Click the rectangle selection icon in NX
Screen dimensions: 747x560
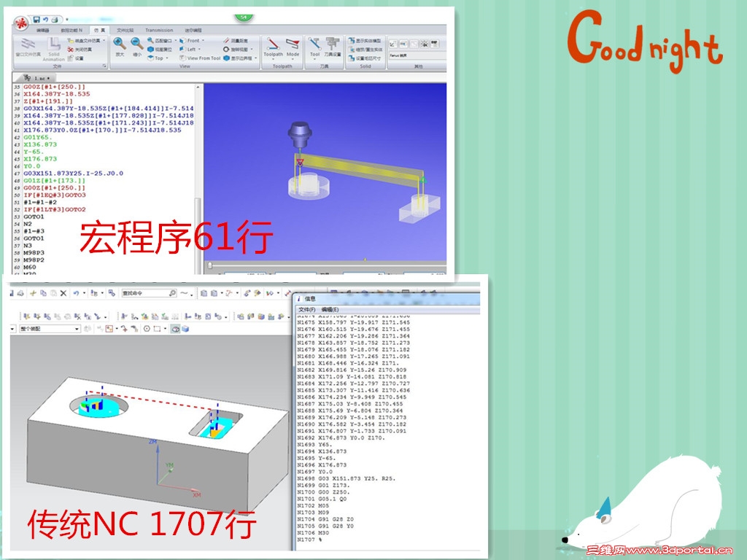(x=157, y=329)
